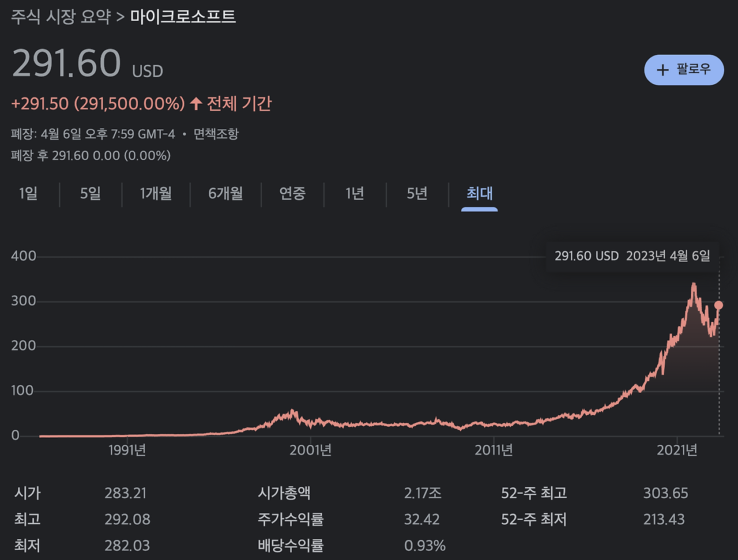Open the 주식 시장 요약 breadcrumb link

(61, 17)
